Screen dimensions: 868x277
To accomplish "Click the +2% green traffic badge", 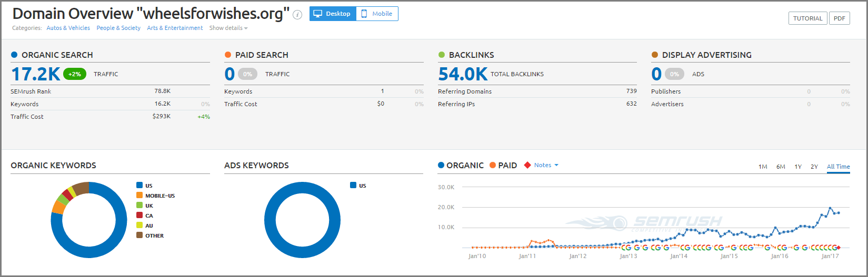I will click(75, 74).
